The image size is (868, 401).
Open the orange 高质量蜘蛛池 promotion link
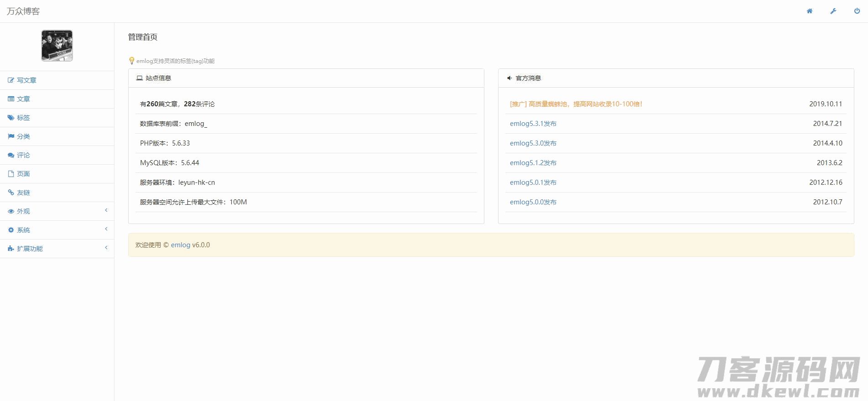[576, 104]
